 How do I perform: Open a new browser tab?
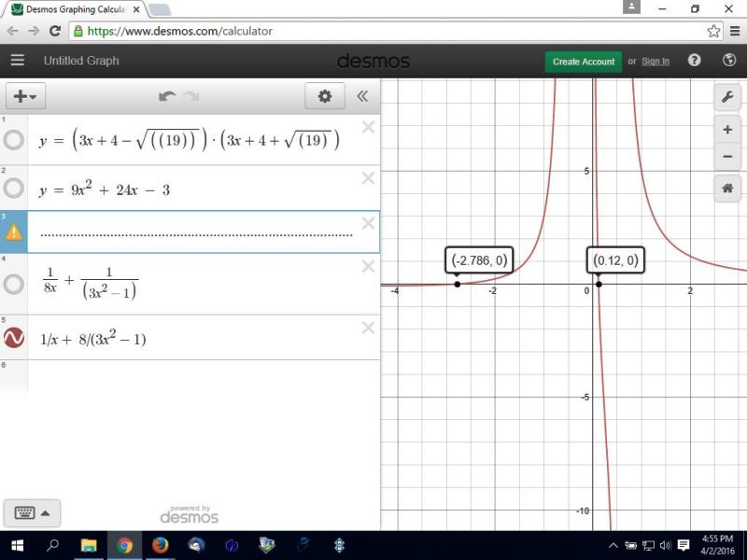pos(160,9)
